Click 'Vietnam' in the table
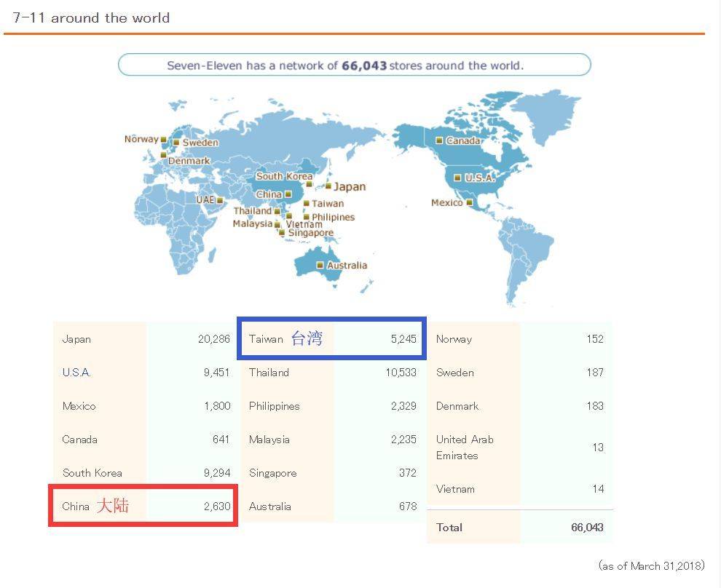Viewport: 721px width, 588px height. [455, 489]
